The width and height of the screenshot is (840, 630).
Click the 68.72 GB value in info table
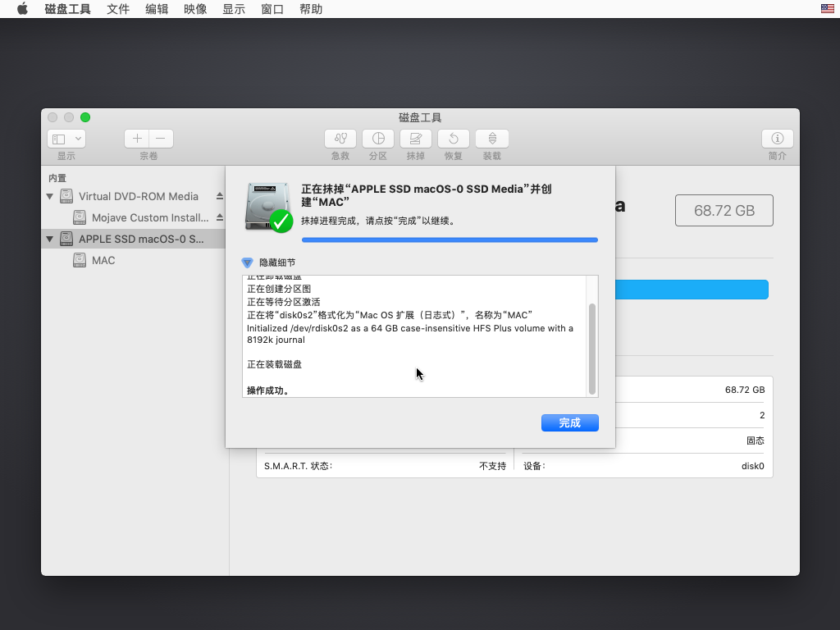point(745,390)
